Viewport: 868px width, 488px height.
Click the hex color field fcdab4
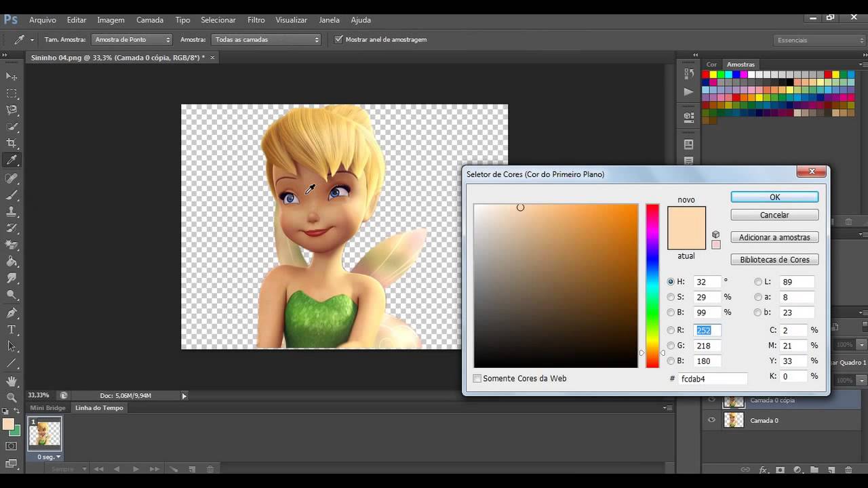pos(713,378)
